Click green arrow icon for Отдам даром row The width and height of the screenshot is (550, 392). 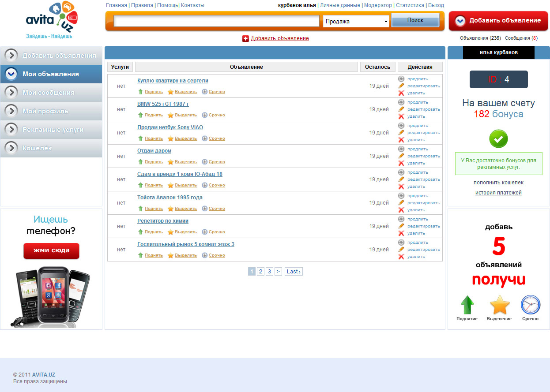(x=140, y=162)
